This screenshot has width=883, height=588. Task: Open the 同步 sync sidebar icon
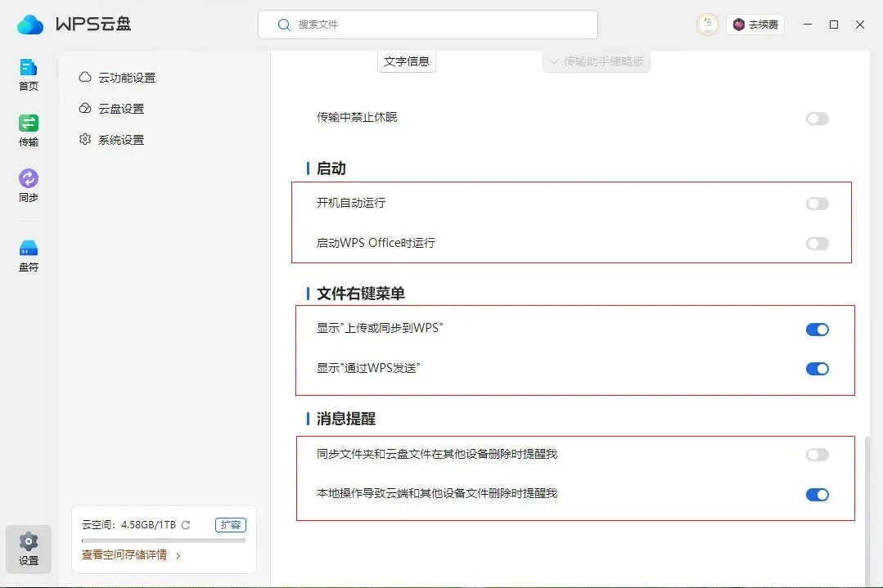click(28, 186)
